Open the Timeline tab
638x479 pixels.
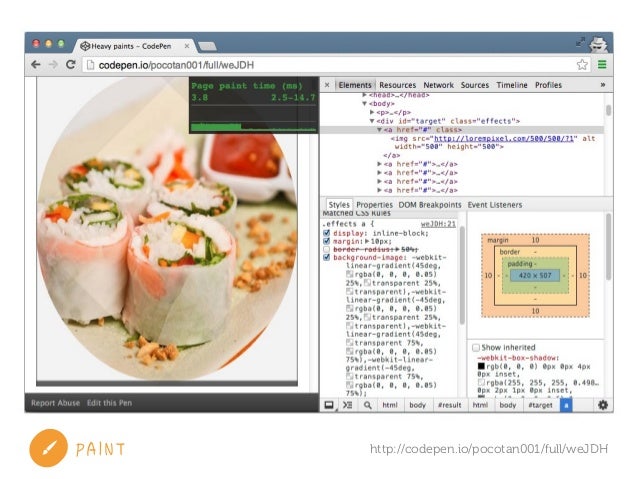coord(512,85)
